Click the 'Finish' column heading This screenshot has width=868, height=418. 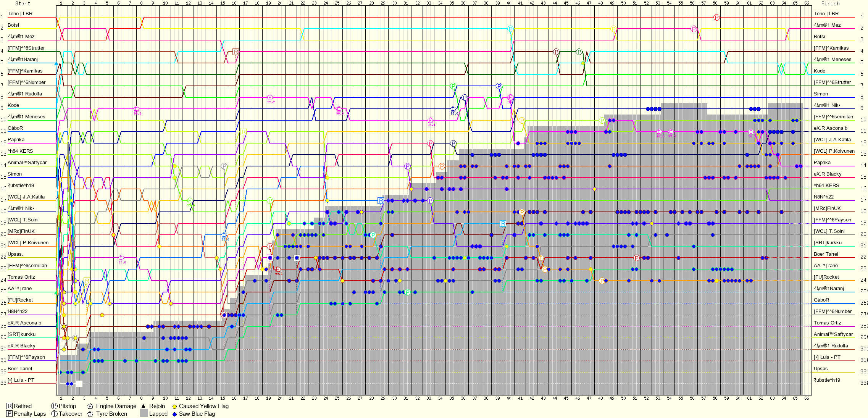(831, 3)
